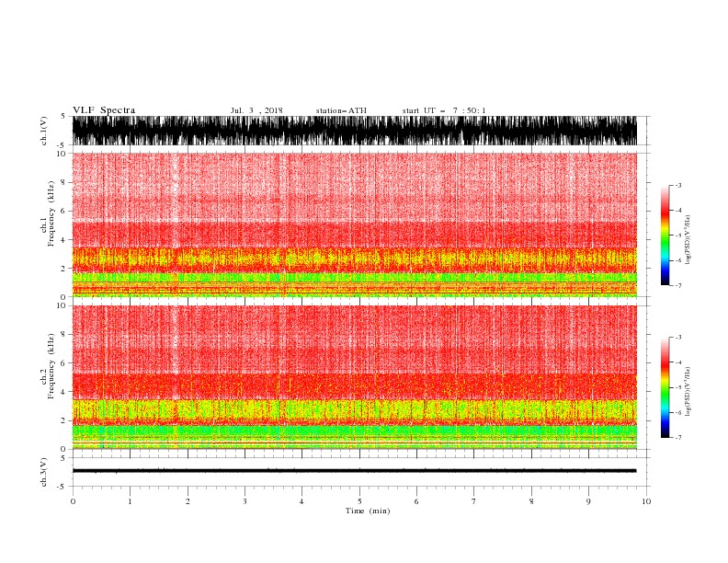Image resolution: width=728 pixels, height=563 pixels.
Task: Click time axis tick label "5"
Action: click(359, 501)
